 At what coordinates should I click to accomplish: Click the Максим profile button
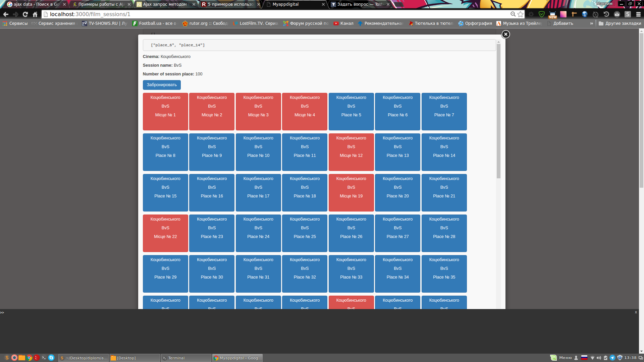pyautogui.click(x=604, y=4)
